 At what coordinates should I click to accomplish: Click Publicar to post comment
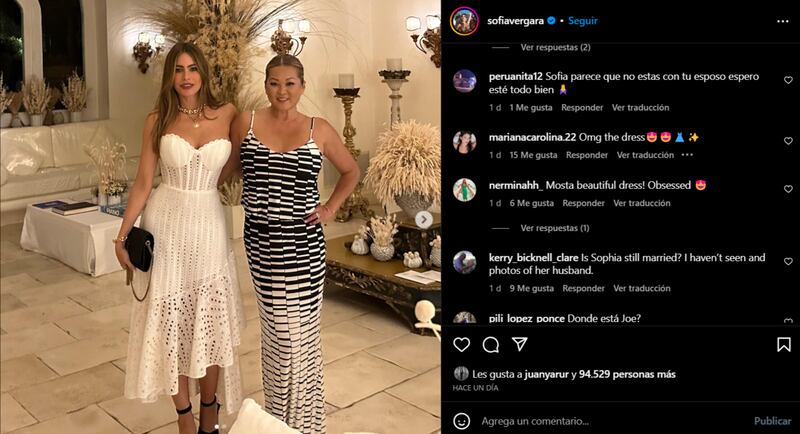[x=772, y=421]
